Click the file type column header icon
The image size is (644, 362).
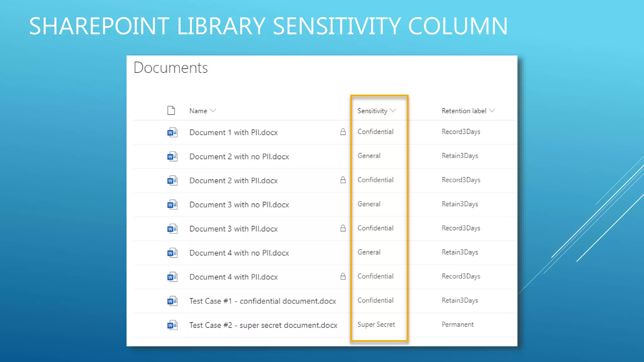171,111
